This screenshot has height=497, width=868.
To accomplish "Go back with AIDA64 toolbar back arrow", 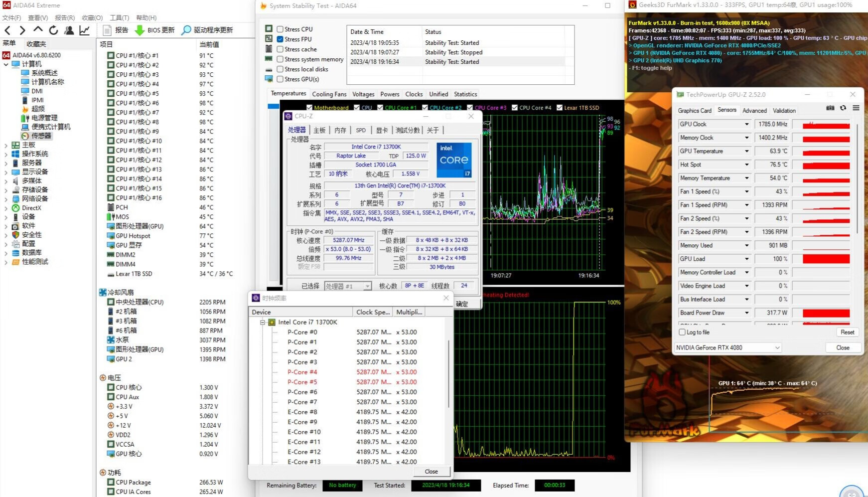I will click(7, 30).
